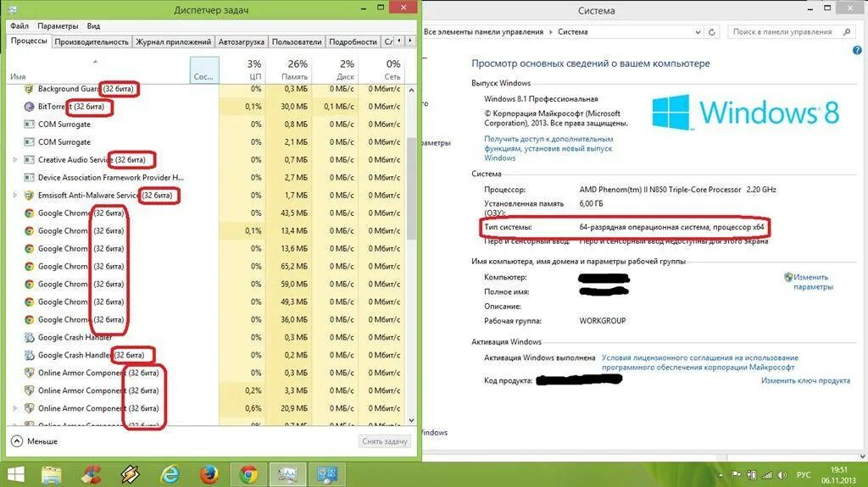The width and height of the screenshot is (868, 487).
Task: Click the process list scroll-down arrow
Action: [411, 420]
